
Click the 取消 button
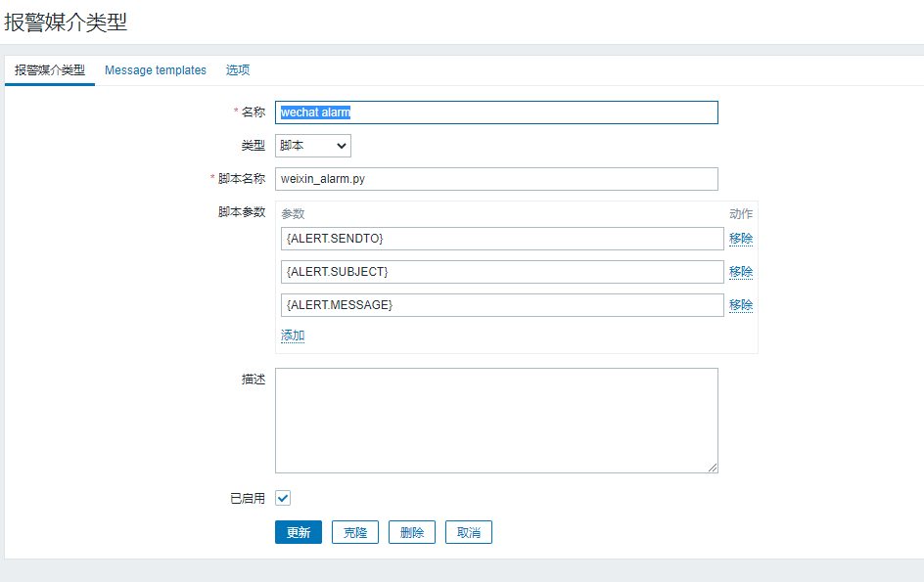coord(469,532)
